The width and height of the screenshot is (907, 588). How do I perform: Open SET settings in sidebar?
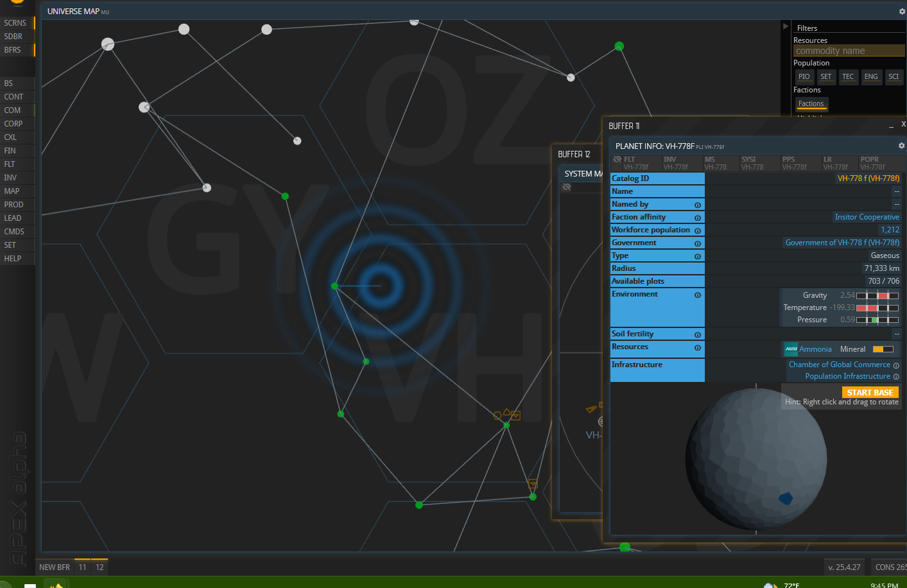pyautogui.click(x=17, y=245)
